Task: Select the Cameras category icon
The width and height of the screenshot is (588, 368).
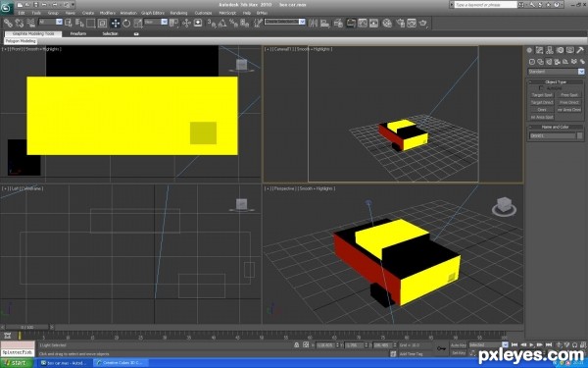Action: click(558, 62)
